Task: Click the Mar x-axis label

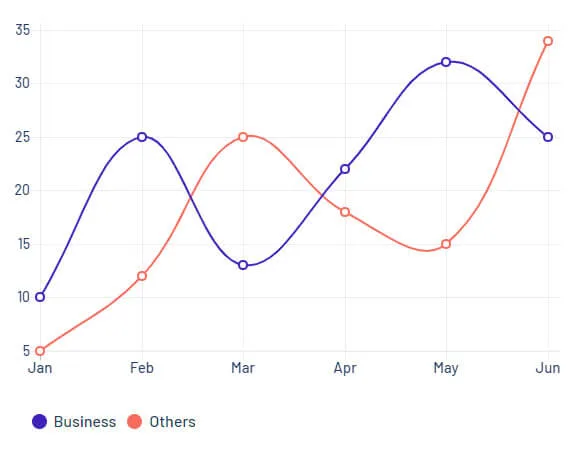Action: pos(243,368)
